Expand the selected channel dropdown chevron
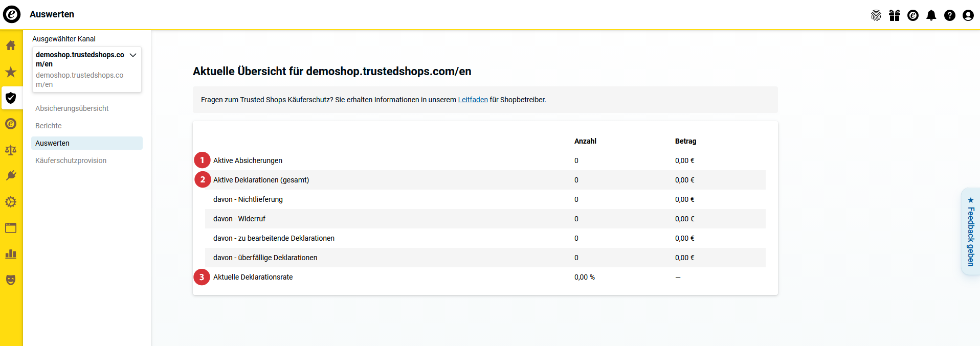Image resolution: width=980 pixels, height=346 pixels. pyautogui.click(x=133, y=55)
